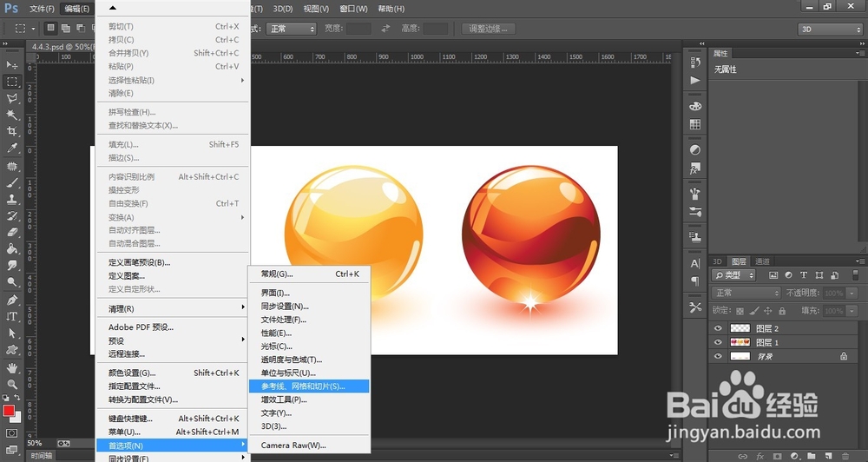This screenshot has width=868, height=462.
Task: Open the Styles fx panel icon
Action: point(695,168)
